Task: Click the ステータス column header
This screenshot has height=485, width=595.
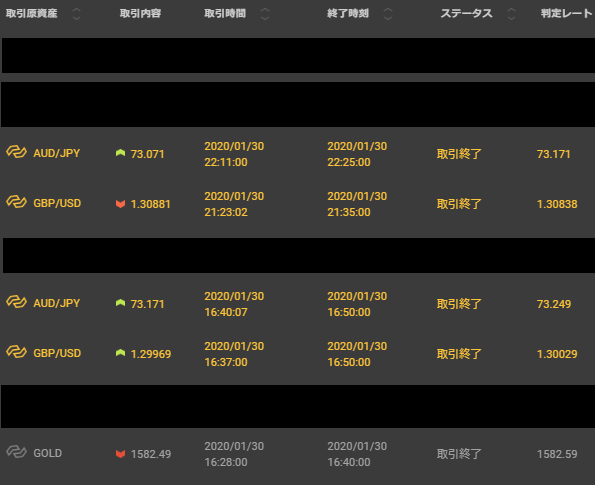Action: click(466, 14)
